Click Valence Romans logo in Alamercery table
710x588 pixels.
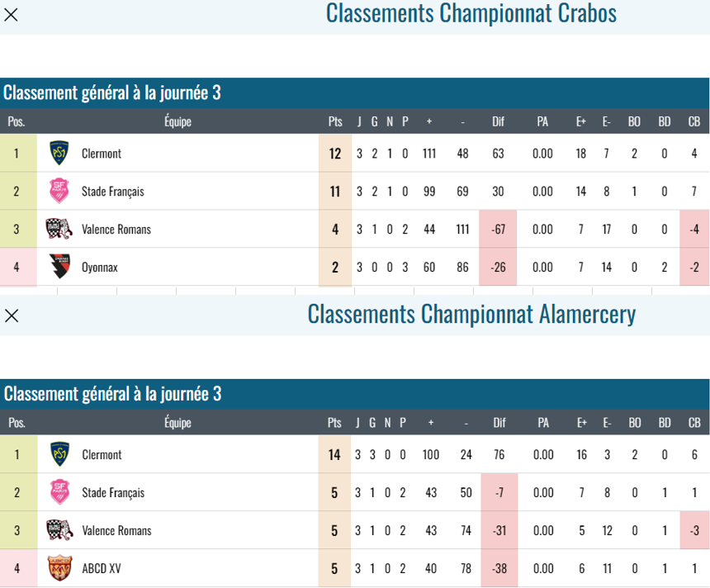click(x=59, y=530)
